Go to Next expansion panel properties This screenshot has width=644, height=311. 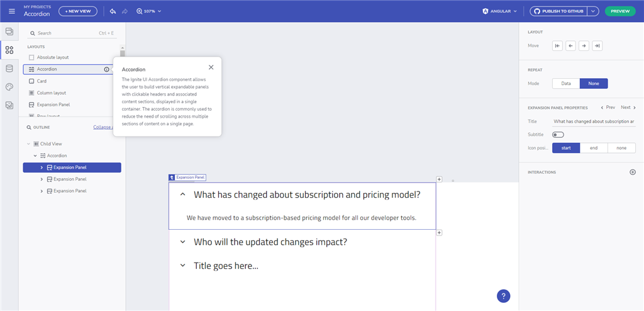point(628,108)
